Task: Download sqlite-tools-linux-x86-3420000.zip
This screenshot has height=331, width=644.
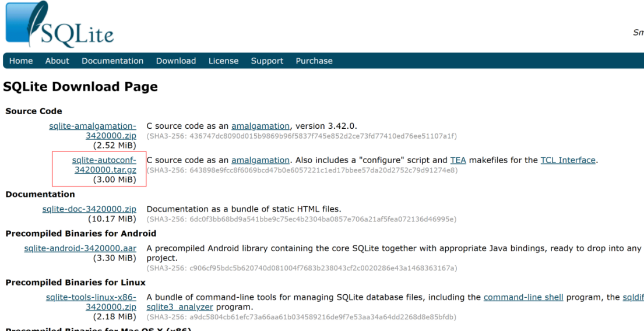Action: click(x=91, y=302)
